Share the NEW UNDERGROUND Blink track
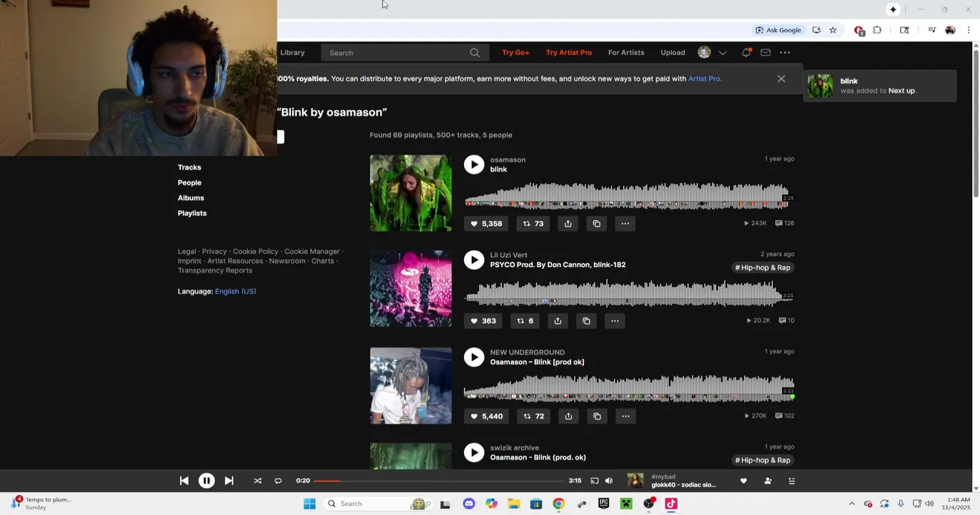 [568, 416]
